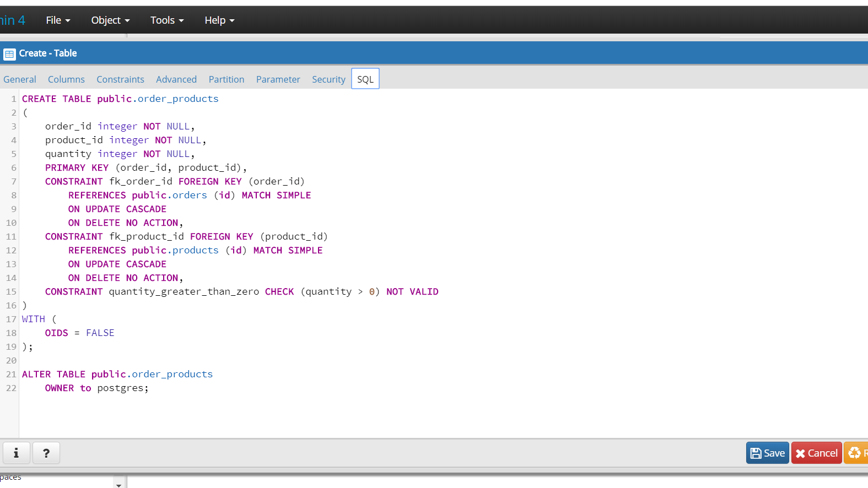
Task: Click the pgAdmin 4 logo text
Action: pyautogui.click(x=13, y=20)
